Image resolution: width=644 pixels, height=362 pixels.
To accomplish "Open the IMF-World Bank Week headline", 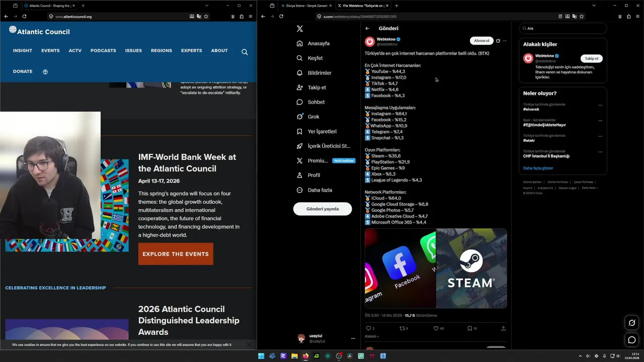I will (x=187, y=163).
